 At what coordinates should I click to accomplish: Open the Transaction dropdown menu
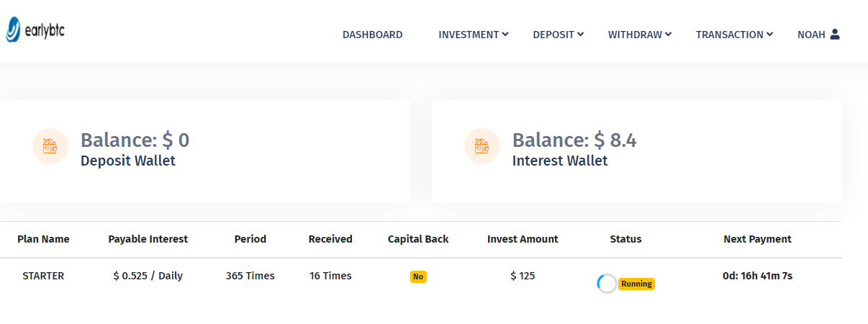click(734, 35)
